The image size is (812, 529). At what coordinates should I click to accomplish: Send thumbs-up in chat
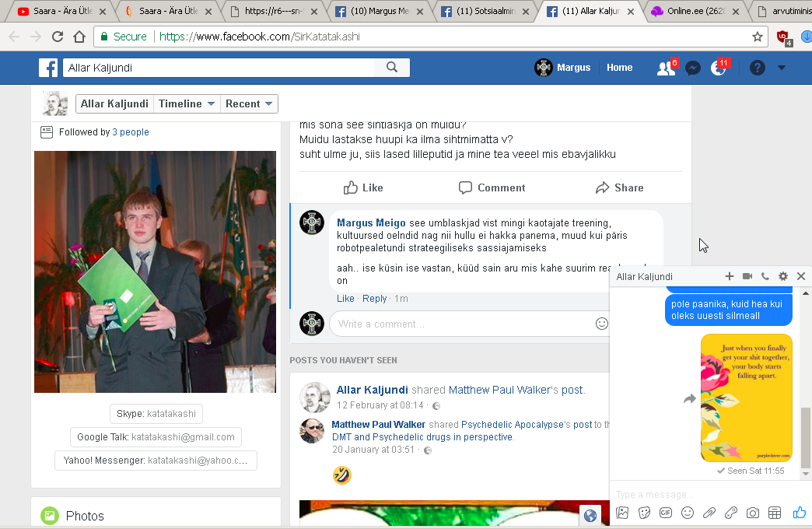(x=799, y=513)
